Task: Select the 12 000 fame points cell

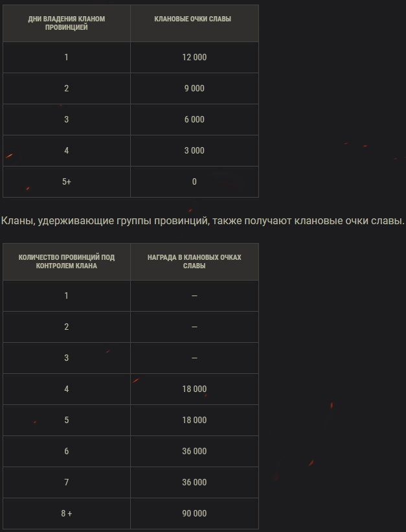Action: [194, 58]
